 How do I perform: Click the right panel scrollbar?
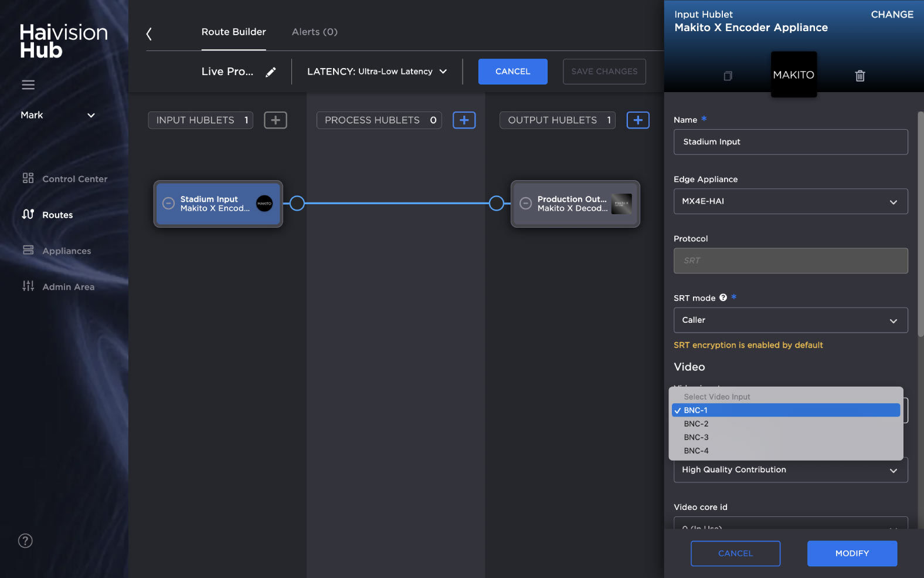coord(920,223)
